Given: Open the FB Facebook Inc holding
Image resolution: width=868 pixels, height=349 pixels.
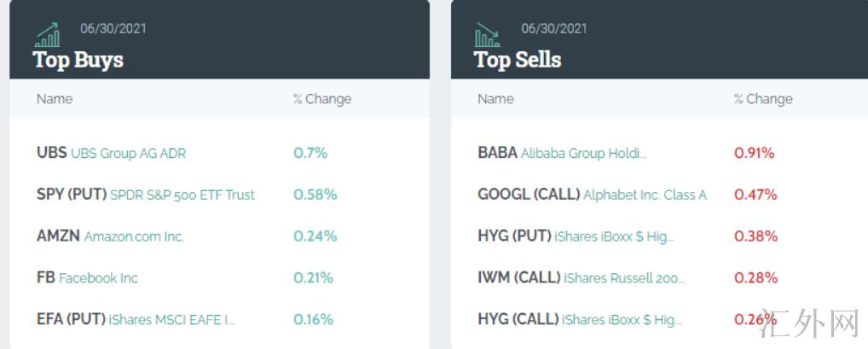Looking at the screenshot, I should [87, 278].
